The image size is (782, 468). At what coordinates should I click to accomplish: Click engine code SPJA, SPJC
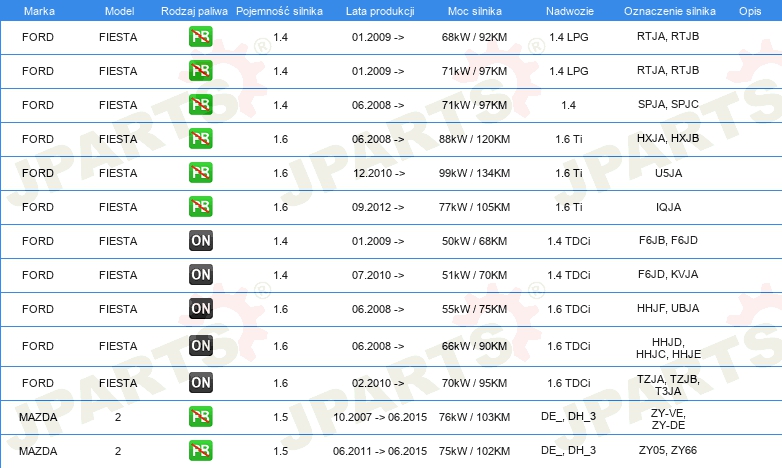click(668, 104)
